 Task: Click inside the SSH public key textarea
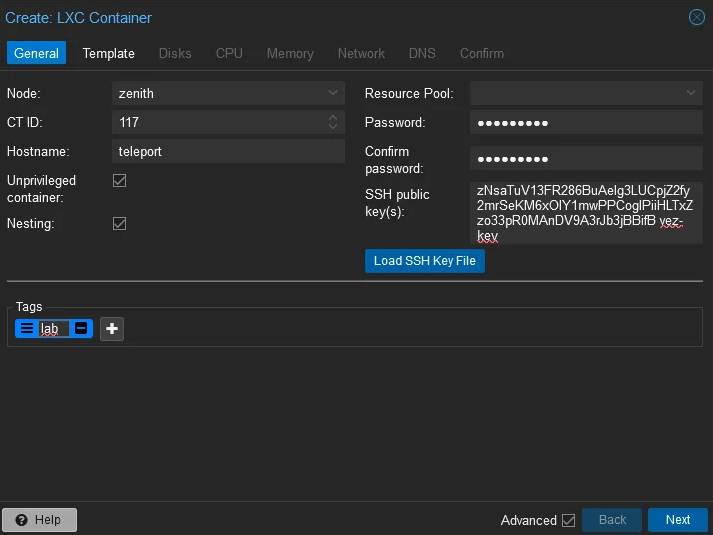[x=586, y=212]
